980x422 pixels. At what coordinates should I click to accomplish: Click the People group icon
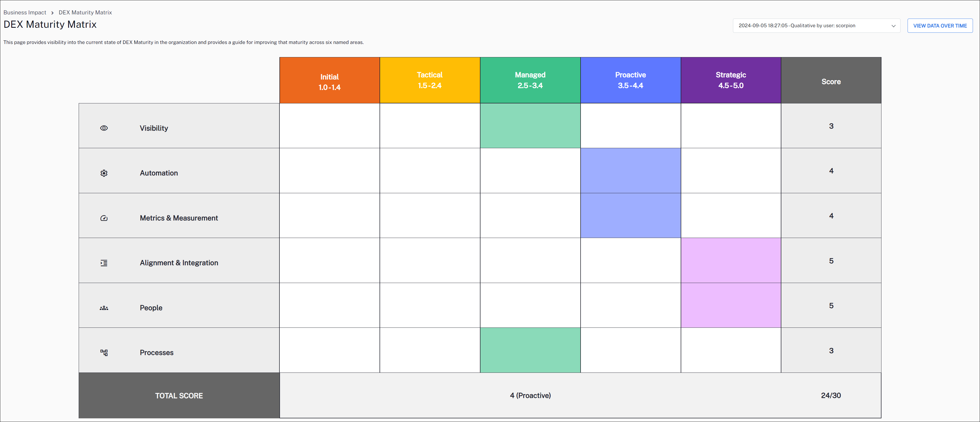tap(104, 308)
